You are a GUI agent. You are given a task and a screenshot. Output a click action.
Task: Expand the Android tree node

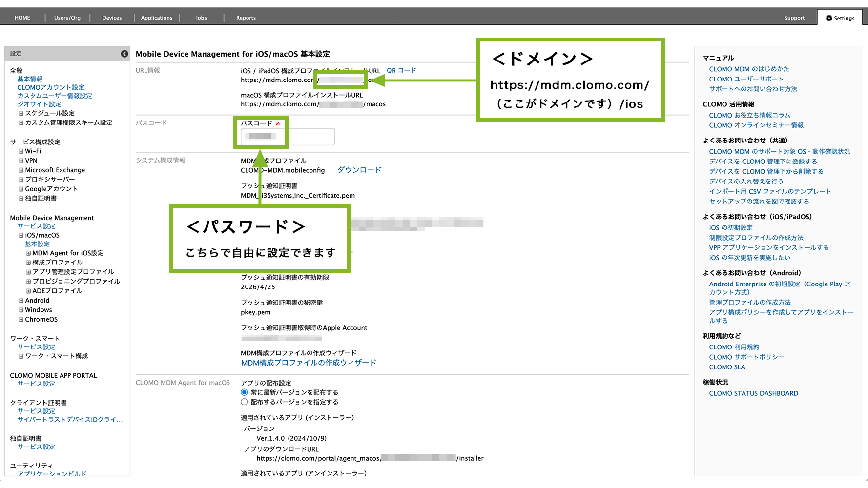coord(21,301)
